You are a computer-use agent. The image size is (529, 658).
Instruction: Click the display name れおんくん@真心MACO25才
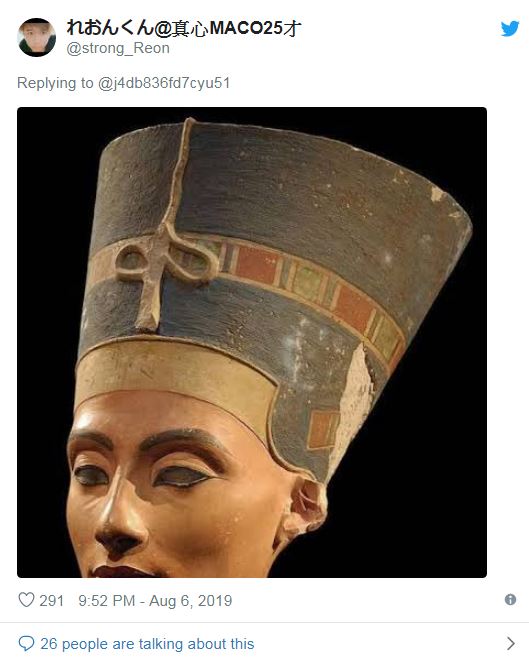[x=184, y=28]
